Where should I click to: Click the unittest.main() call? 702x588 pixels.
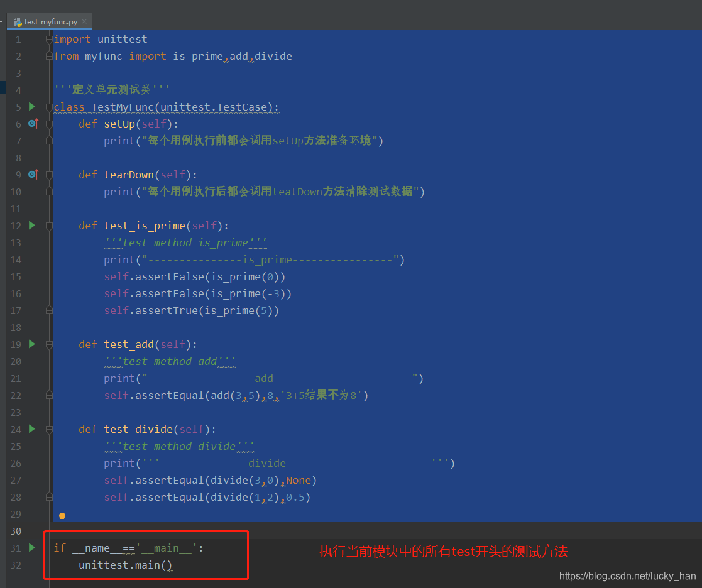125,565
